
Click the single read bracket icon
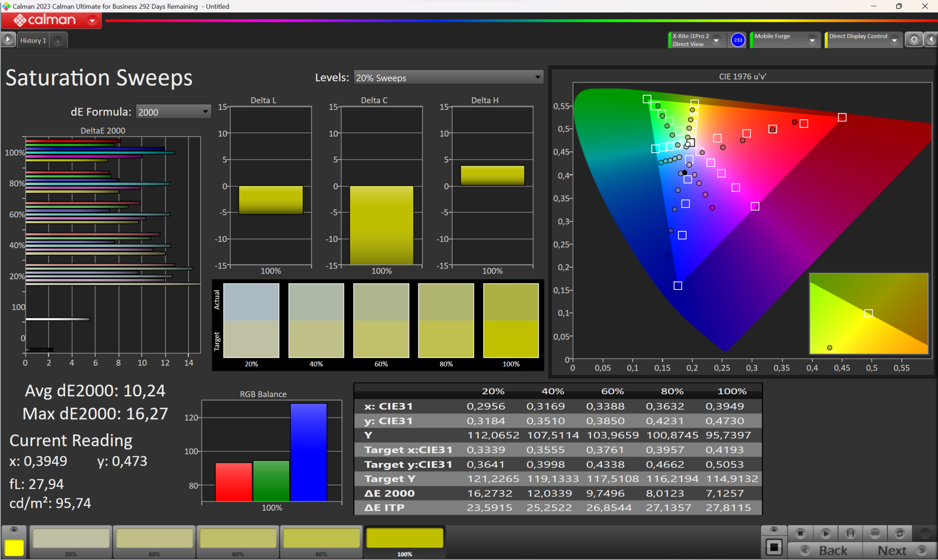tap(850, 533)
